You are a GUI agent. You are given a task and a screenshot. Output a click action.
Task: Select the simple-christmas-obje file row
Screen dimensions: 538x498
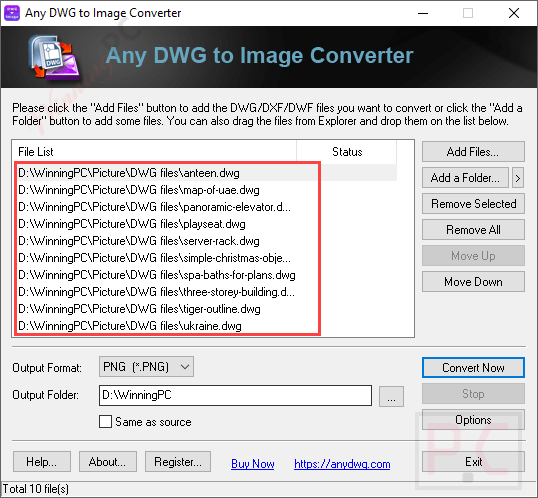205,258
